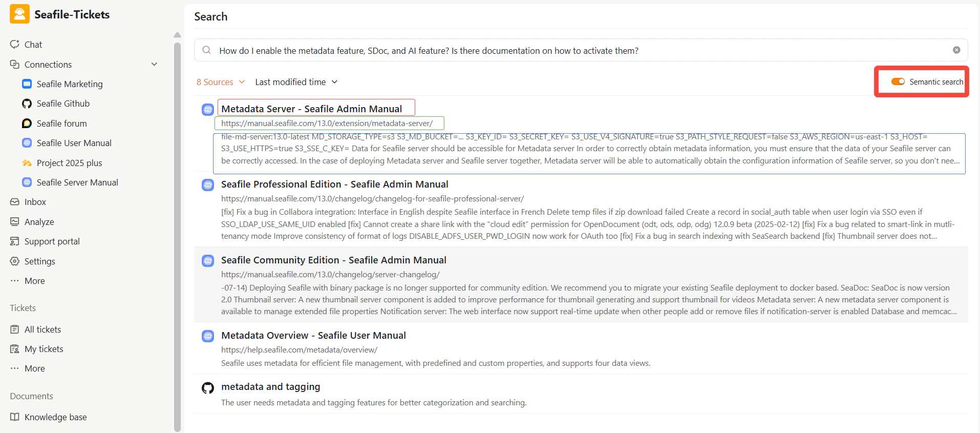Viewport: 980px width, 433px height.
Task: Click the Settings gear icon
Action: [15, 261]
